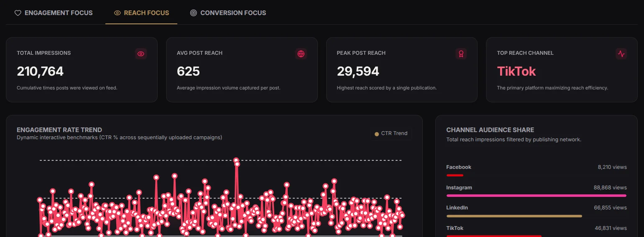The image size is (644, 237).
Task: Toggle the CTR Trend legend item
Action: 391,133
